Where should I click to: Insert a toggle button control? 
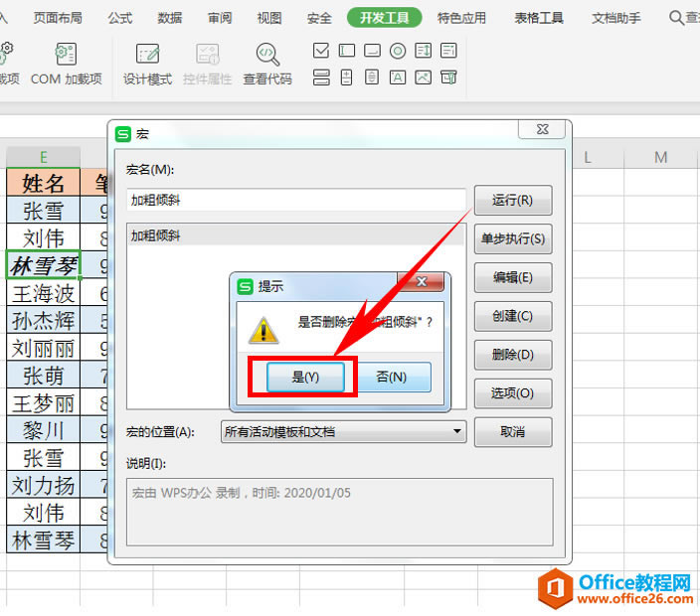pos(321,77)
